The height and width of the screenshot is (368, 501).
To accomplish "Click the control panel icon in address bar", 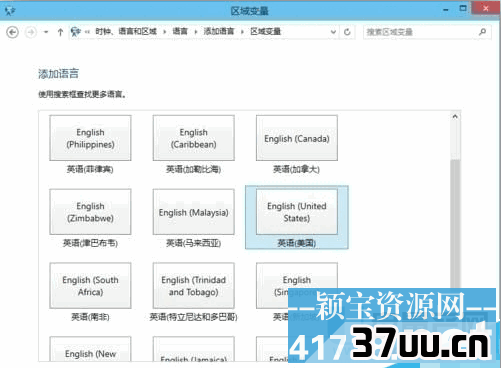I will tap(76, 32).
